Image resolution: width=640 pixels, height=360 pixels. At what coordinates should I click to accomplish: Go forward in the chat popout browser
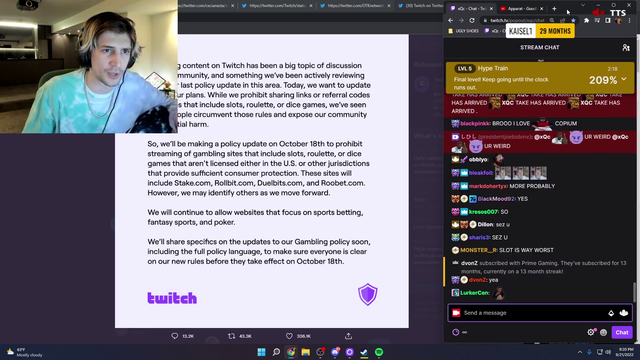(461, 20)
